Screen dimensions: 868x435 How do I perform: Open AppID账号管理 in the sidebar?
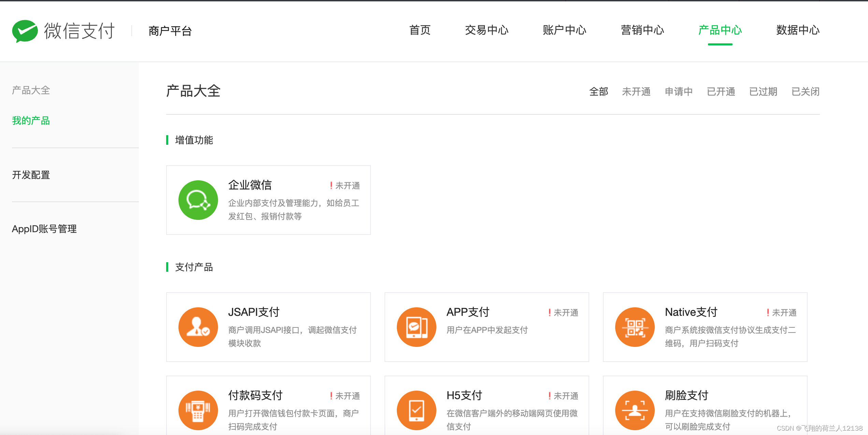pos(44,229)
